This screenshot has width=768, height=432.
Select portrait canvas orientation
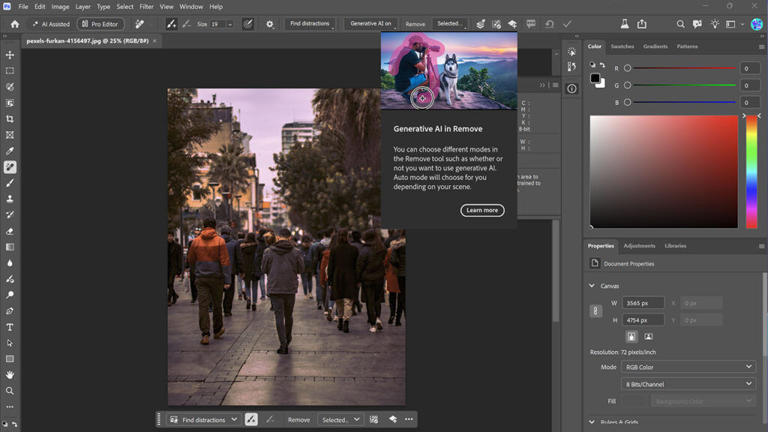pos(631,336)
